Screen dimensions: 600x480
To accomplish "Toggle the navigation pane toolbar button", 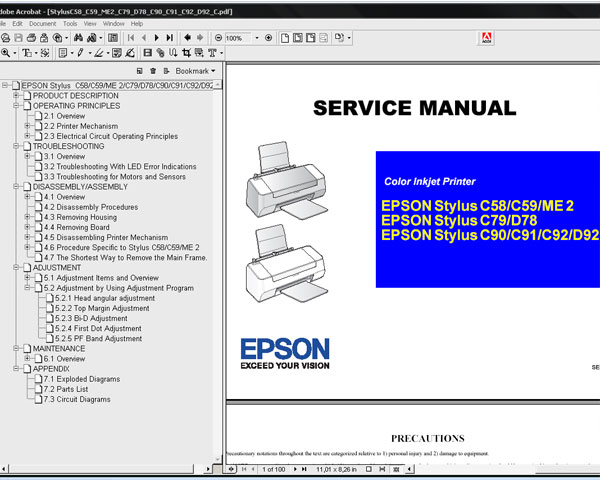I will [113, 38].
